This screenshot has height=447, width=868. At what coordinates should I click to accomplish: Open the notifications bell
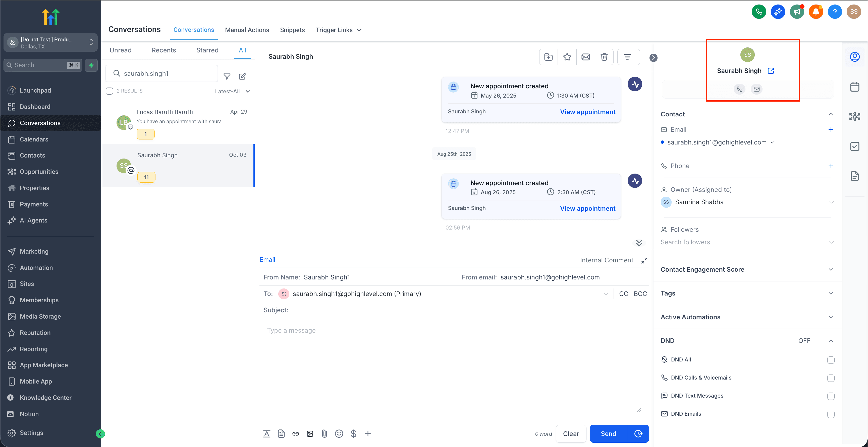click(x=816, y=12)
